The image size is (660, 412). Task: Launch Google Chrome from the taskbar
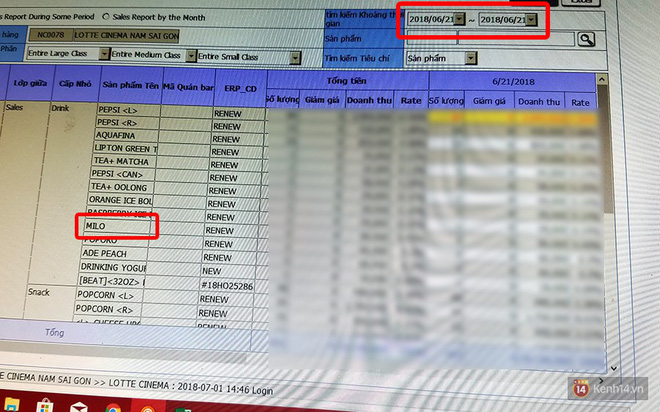113,408
